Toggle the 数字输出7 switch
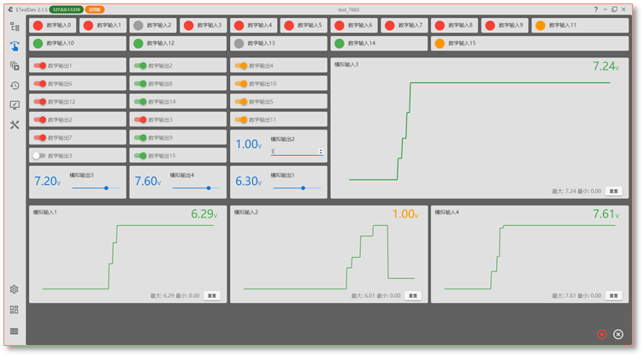Viewport: 644px width, 357px height. (40, 138)
